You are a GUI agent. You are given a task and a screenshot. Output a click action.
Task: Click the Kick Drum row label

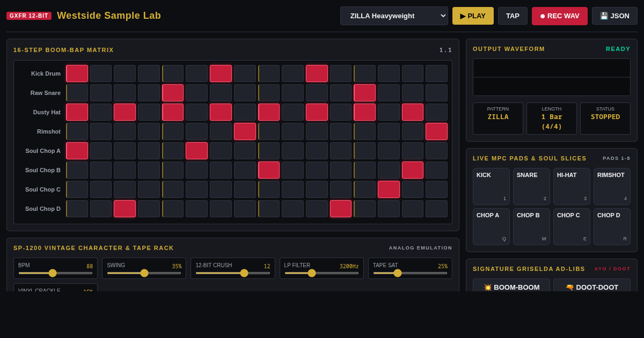click(46, 74)
